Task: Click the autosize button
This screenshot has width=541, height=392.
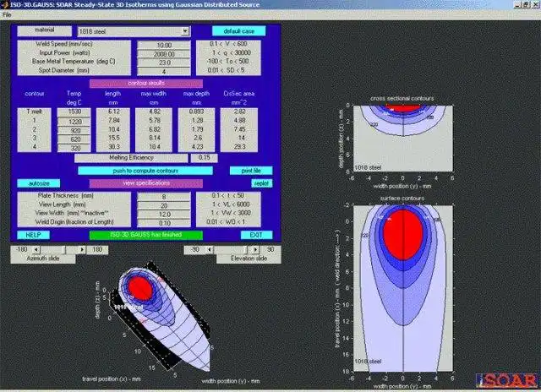Action: (x=39, y=183)
